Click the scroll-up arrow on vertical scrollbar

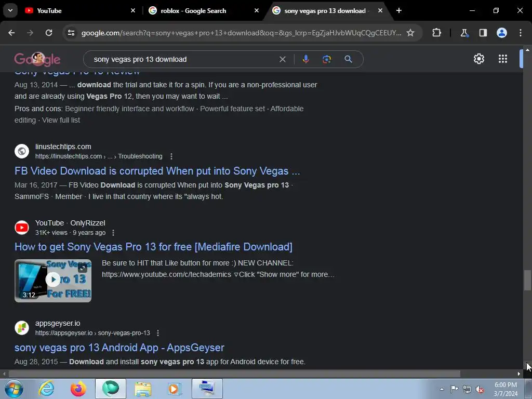(527, 49)
